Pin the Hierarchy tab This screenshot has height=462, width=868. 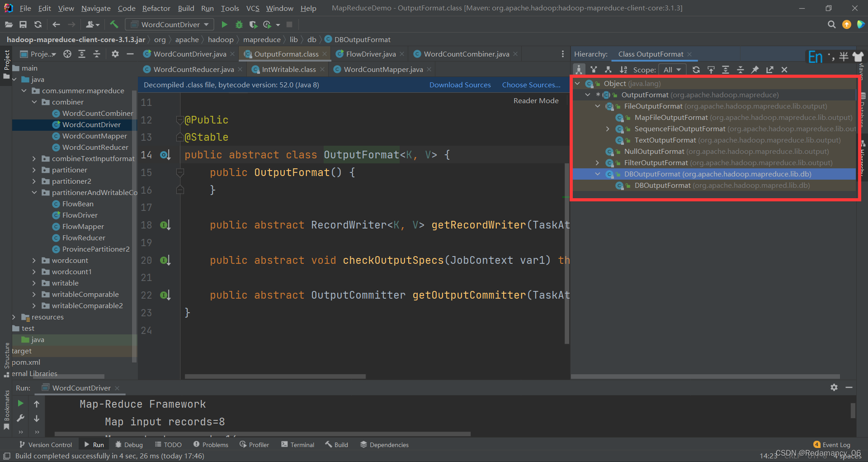click(x=755, y=69)
